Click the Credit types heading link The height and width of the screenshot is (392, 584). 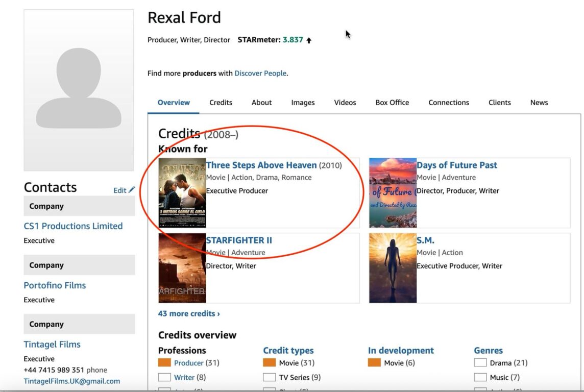point(288,350)
